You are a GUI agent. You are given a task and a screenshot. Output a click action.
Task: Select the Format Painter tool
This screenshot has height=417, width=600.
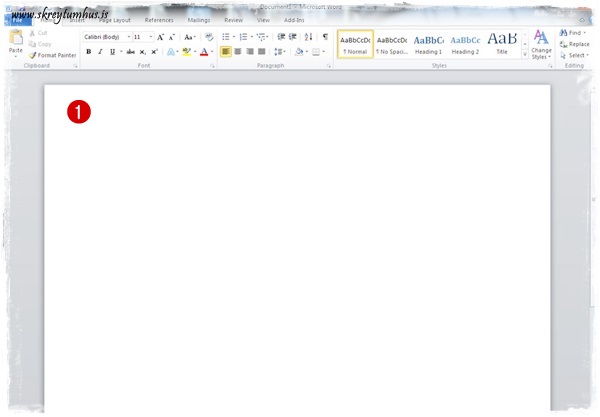52,55
